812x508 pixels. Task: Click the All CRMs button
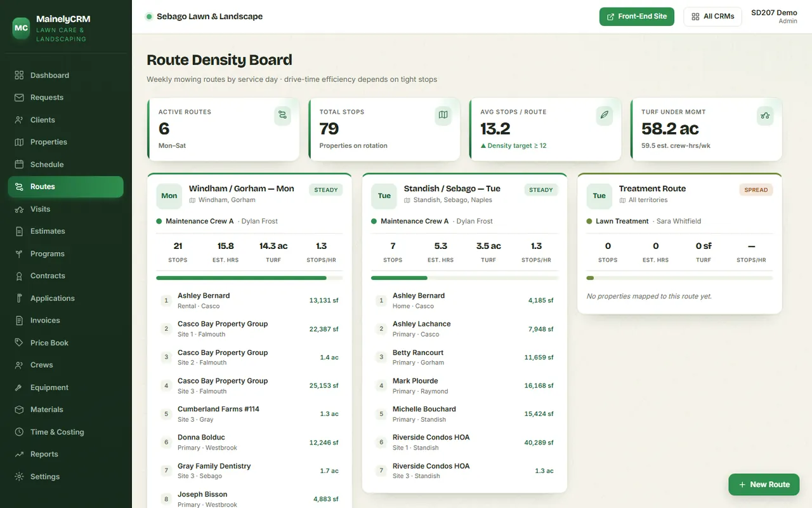(713, 17)
